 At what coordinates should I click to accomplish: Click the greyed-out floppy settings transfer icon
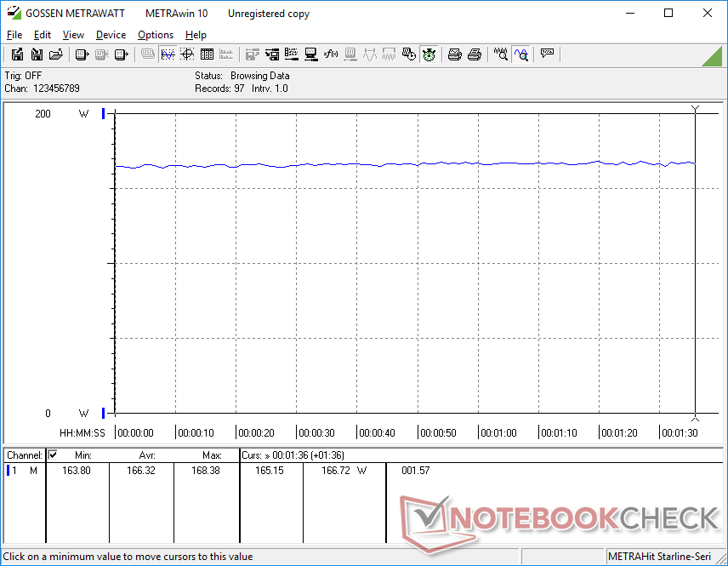[252, 54]
